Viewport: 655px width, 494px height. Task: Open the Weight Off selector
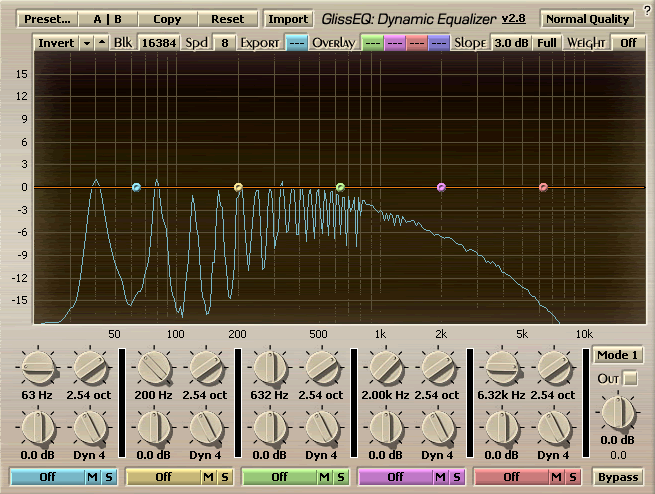pos(628,43)
